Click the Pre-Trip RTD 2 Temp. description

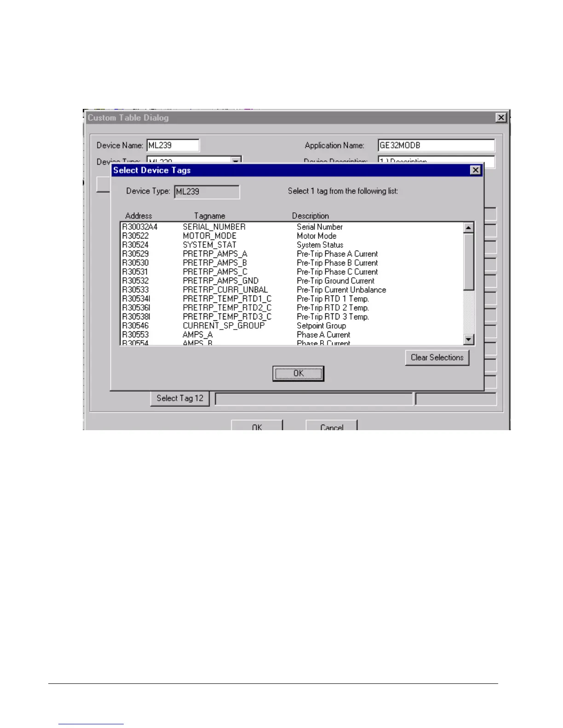[x=333, y=308]
